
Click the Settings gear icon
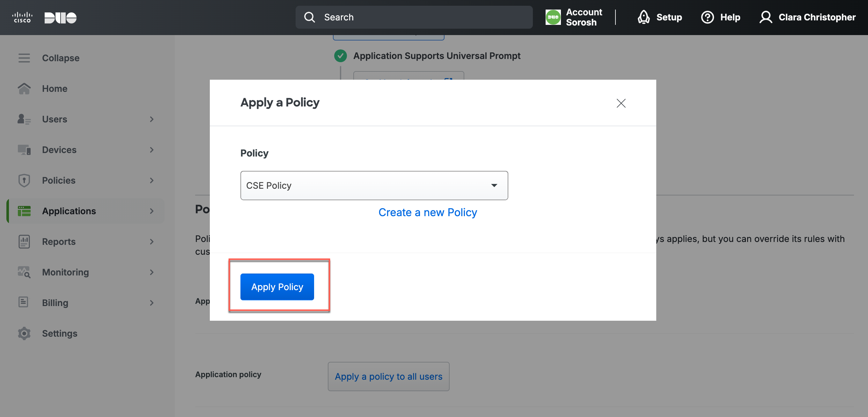coord(24,333)
